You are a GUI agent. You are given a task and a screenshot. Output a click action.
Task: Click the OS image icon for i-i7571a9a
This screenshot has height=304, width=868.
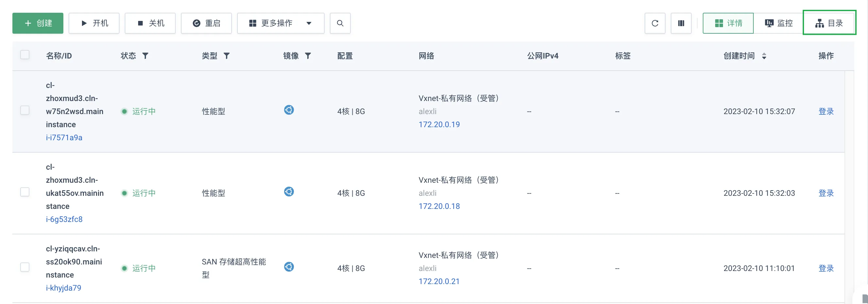tap(289, 110)
